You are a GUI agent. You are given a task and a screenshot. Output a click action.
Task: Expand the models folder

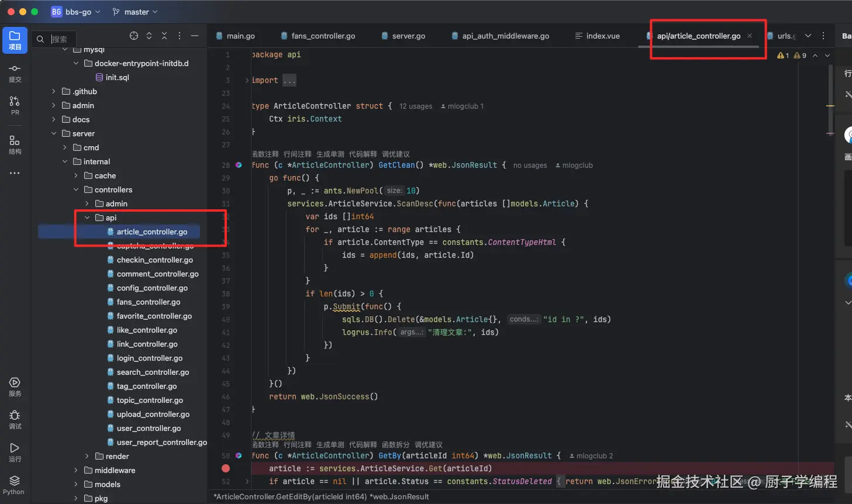76,484
